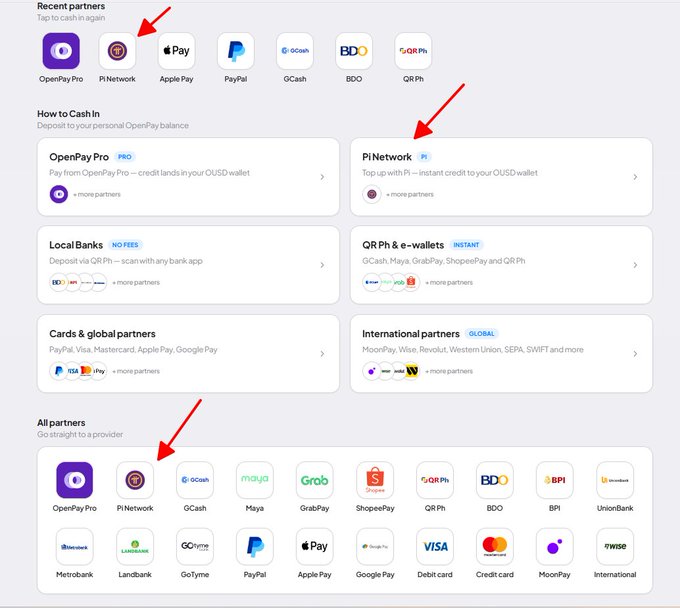The width and height of the screenshot is (680, 608).
Task: Choose Maya partner icon
Action: click(255, 480)
